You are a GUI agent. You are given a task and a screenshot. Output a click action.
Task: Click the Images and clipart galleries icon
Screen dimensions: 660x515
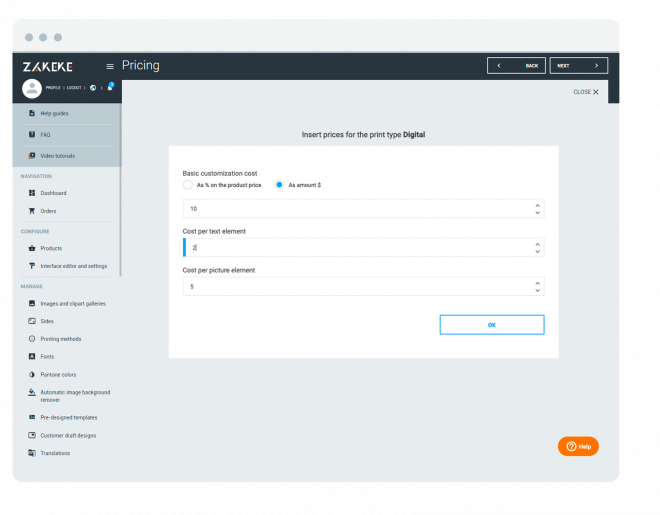tap(32, 303)
